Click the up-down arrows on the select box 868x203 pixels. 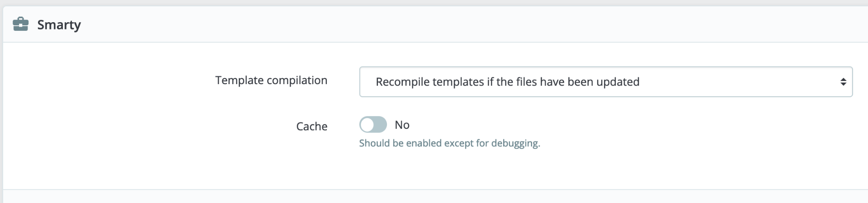coord(843,82)
